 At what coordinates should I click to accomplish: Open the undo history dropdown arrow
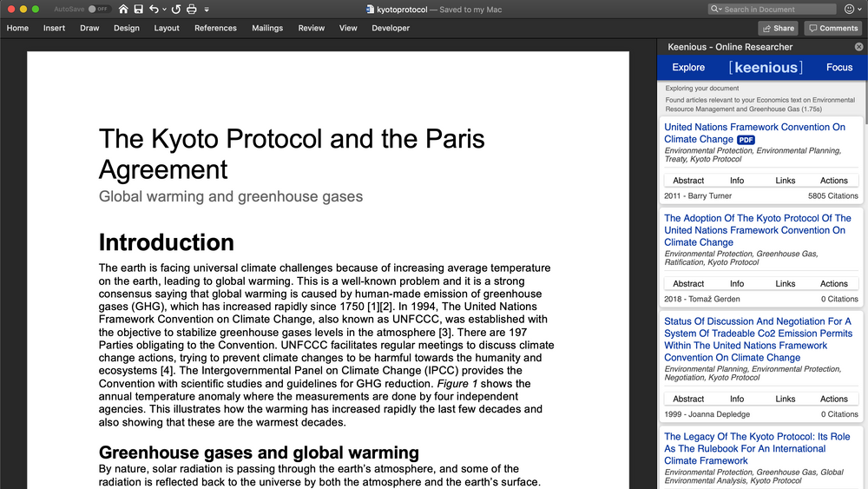[164, 10]
